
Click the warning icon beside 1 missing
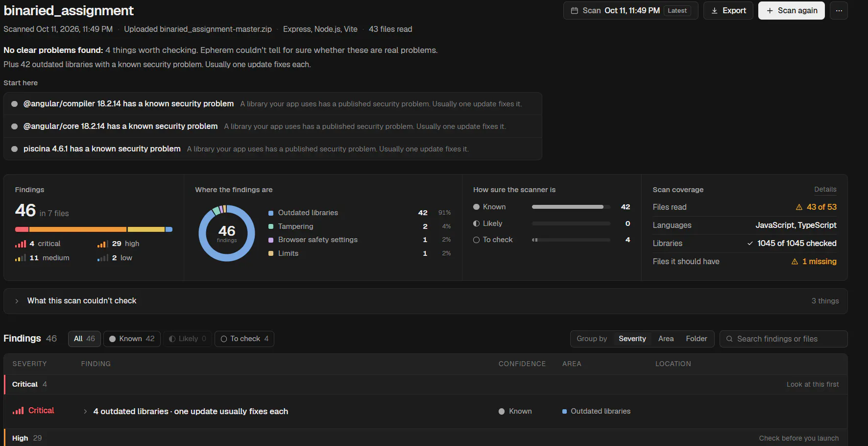click(x=795, y=262)
